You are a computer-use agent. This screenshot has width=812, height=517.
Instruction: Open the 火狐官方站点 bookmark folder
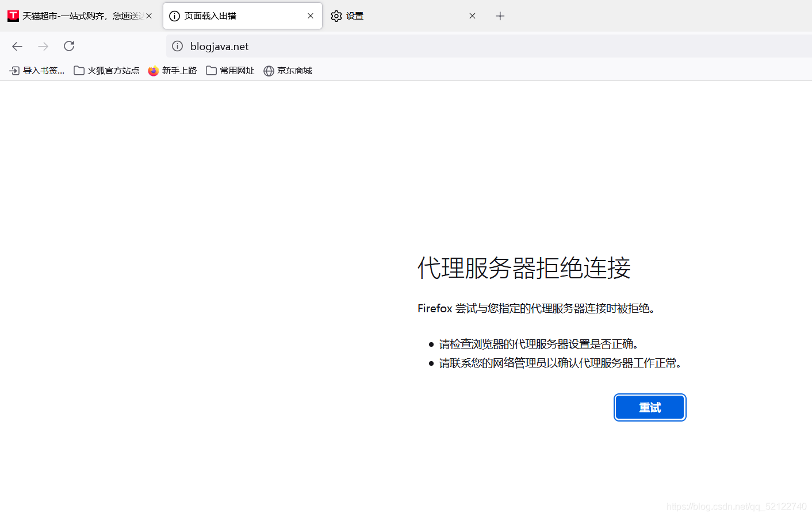(x=107, y=71)
